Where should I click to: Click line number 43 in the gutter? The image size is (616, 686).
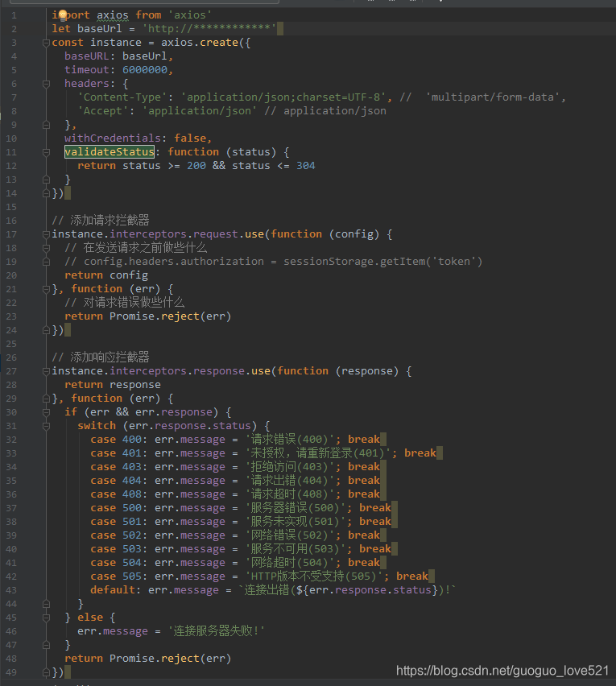[11, 590]
